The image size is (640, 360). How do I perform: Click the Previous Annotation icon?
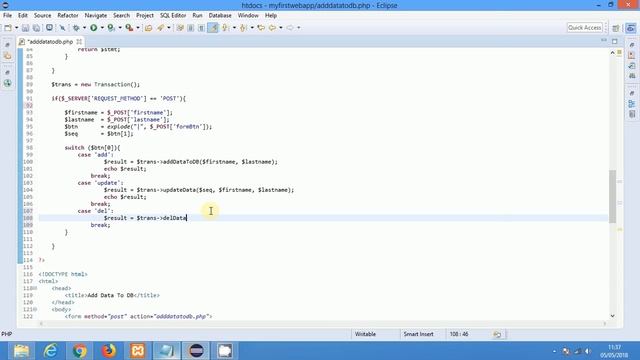243,28
